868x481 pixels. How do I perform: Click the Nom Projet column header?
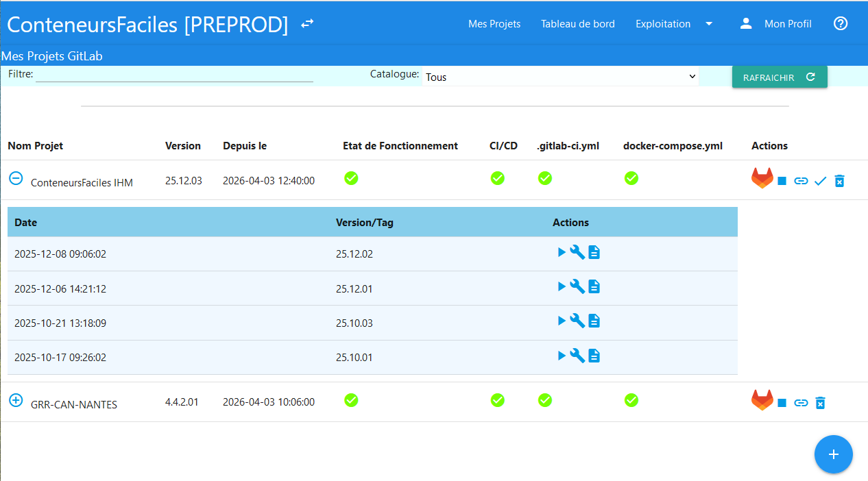(x=36, y=146)
